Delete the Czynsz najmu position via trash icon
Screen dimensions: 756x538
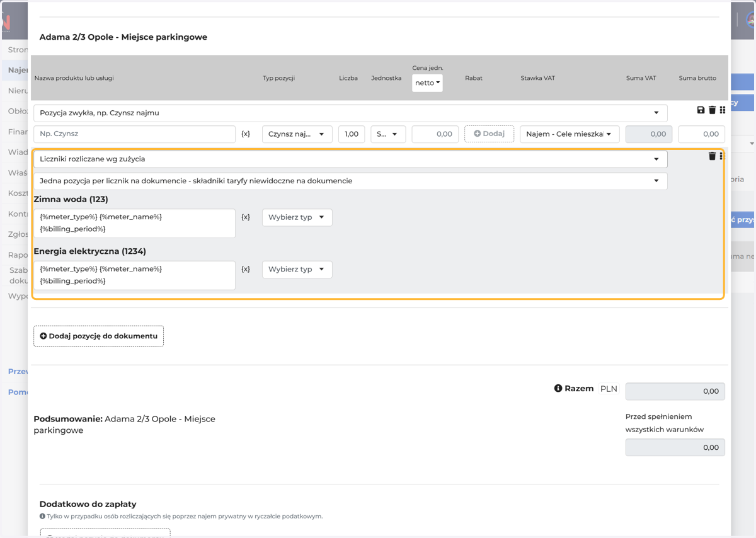pos(712,110)
